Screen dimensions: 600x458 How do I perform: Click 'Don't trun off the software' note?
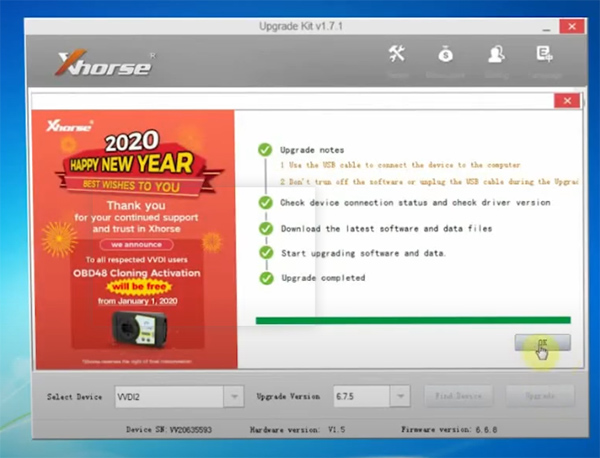coord(429,181)
